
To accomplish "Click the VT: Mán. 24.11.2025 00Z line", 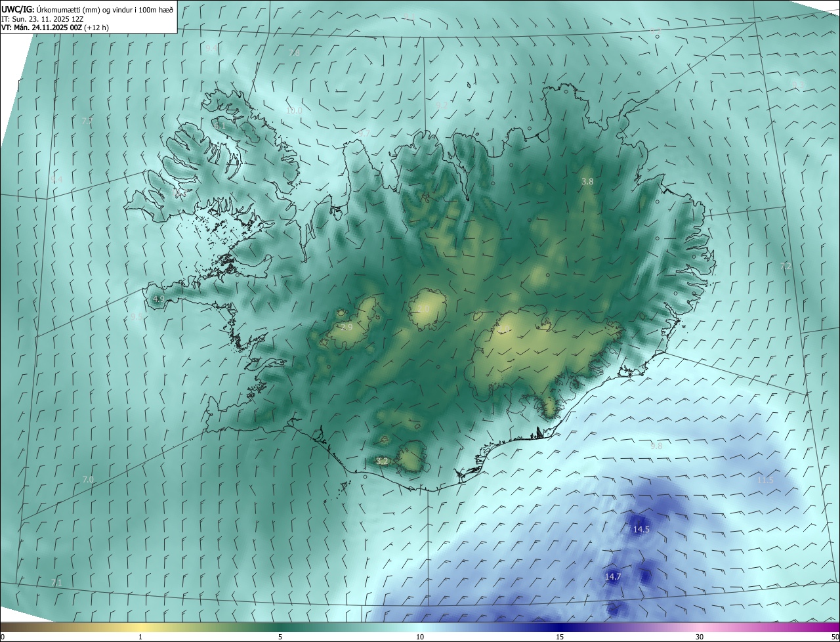I will coord(55,28).
